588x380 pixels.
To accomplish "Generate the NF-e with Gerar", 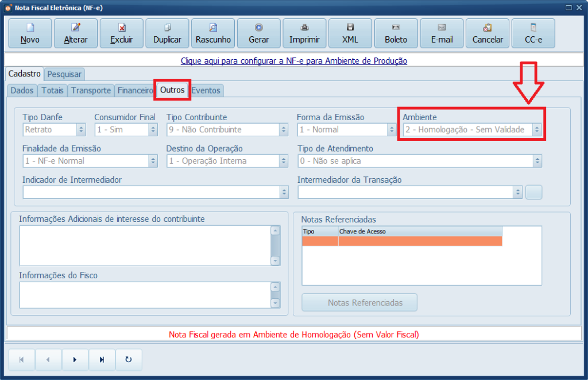I will coord(259,33).
